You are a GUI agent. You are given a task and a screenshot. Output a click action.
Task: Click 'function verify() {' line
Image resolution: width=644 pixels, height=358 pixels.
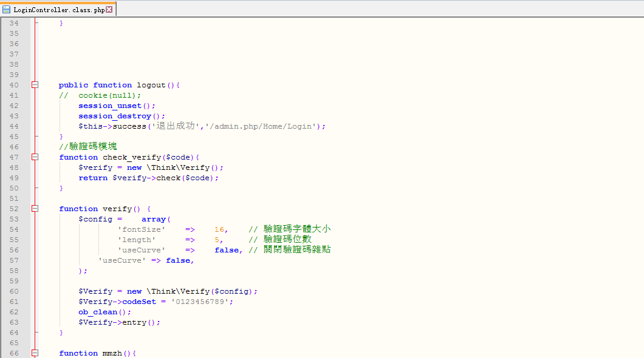pyautogui.click(x=104, y=209)
